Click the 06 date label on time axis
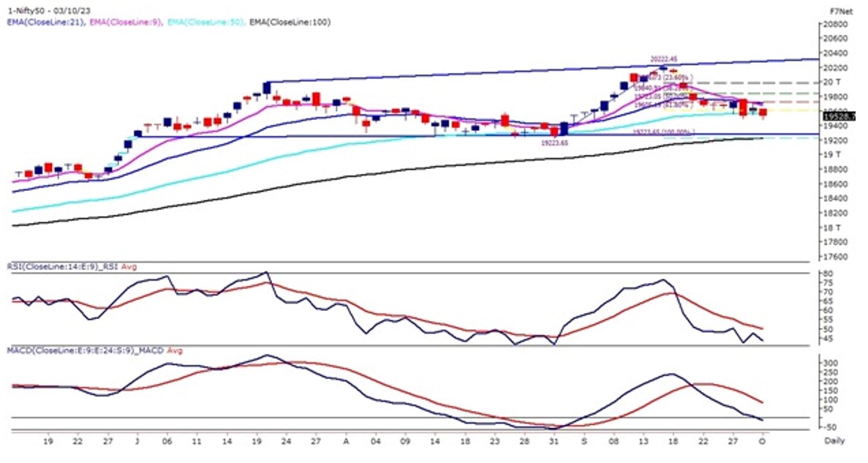 [167, 441]
